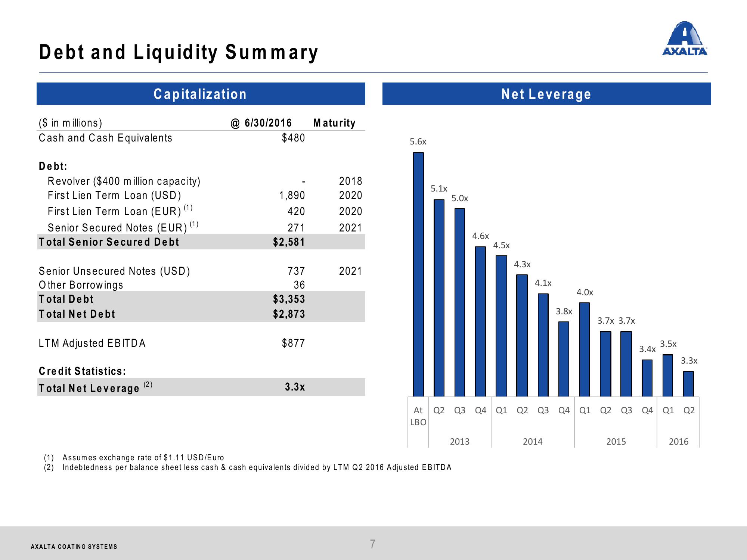Select the Capitalization header banner
This screenshot has width=747, height=560.
(x=201, y=94)
